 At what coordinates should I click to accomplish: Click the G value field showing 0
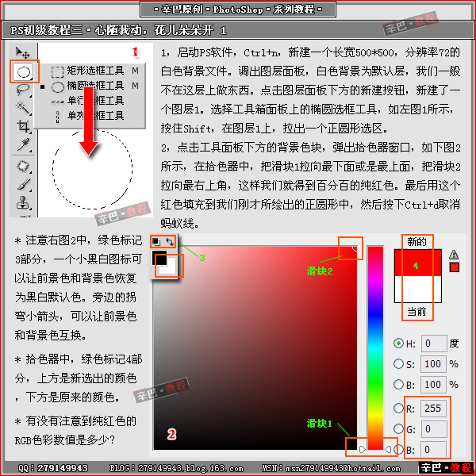(x=434, y=429)
